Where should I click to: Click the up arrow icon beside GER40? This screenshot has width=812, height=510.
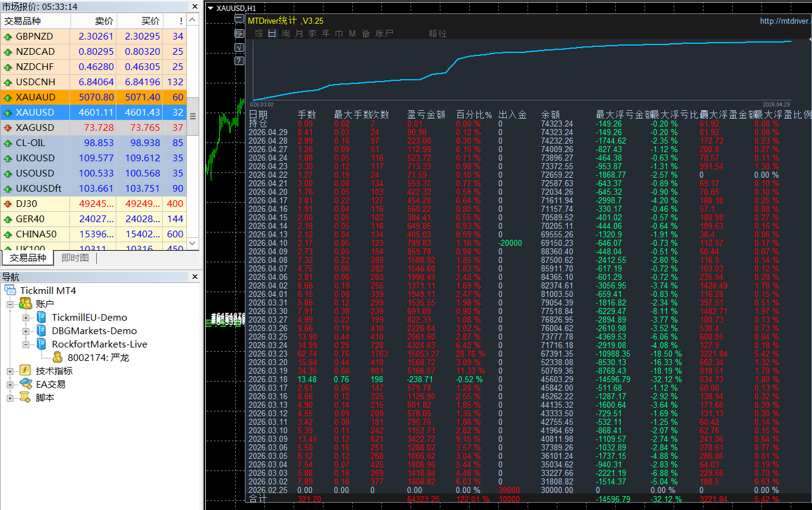pos(8,219)
